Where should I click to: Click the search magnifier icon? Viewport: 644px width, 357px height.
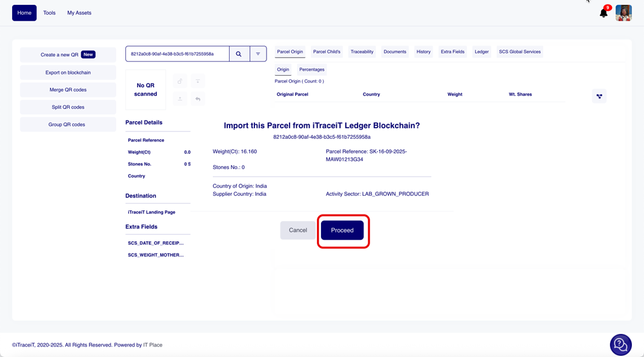(239, 54)
